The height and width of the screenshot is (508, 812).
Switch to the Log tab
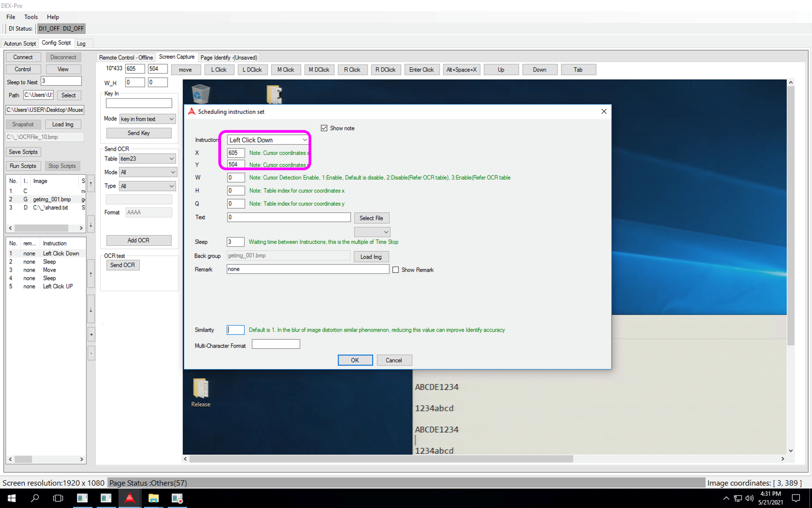pyautogui.click(x=81, y=43)
